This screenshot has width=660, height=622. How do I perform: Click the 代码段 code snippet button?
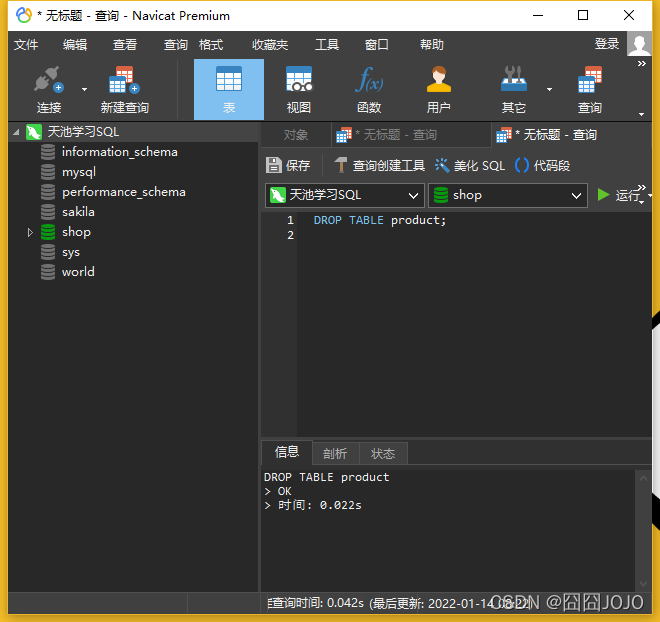(x=543, y=165)
